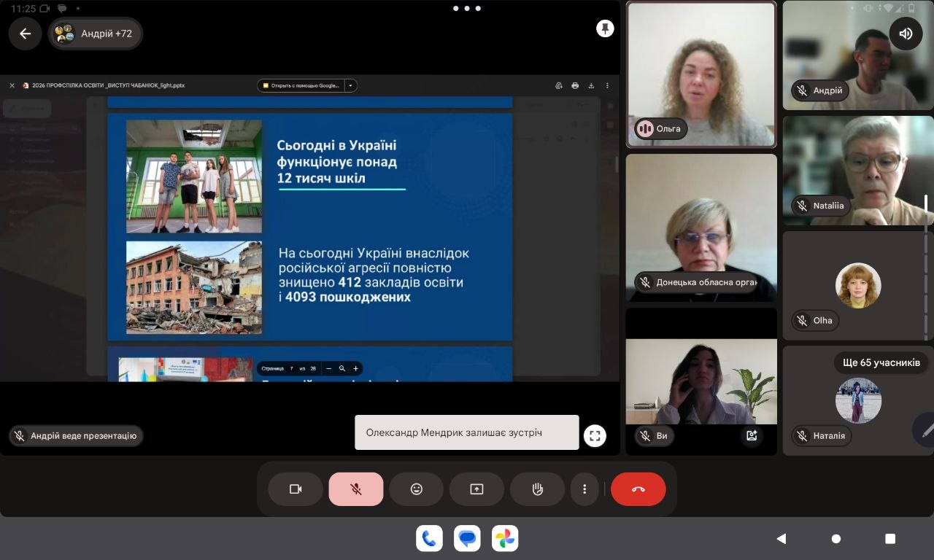Raise your hand in the meeting
934x560 pixels.
[x=538, y=489]
